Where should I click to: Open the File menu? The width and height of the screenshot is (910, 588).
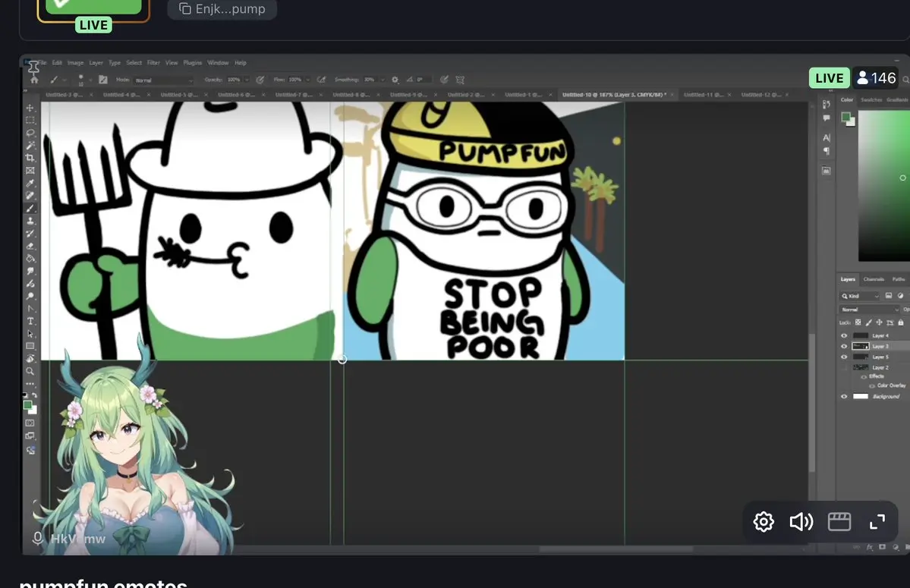point(42,63)
